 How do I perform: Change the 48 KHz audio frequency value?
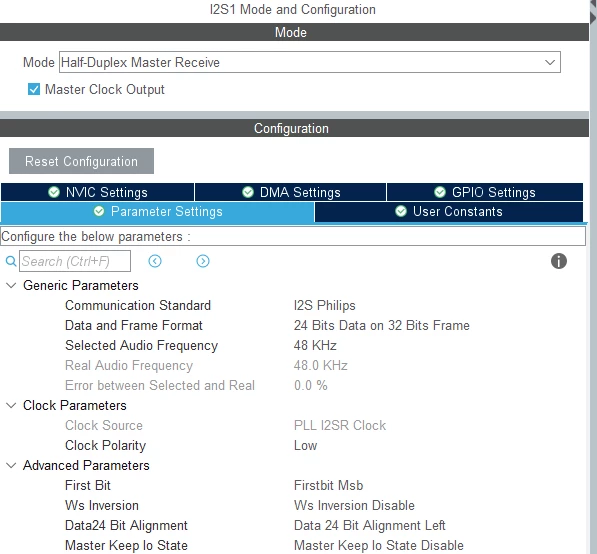coord(315,345)
